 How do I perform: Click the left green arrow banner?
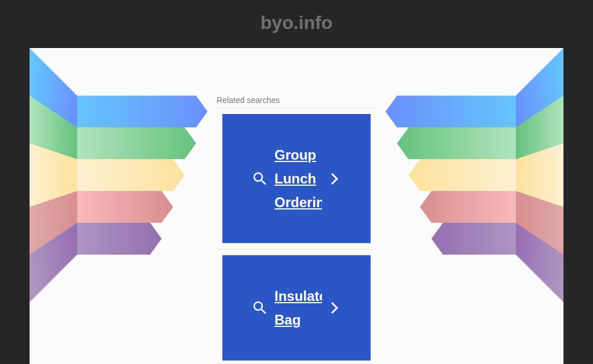coord(136,144)
